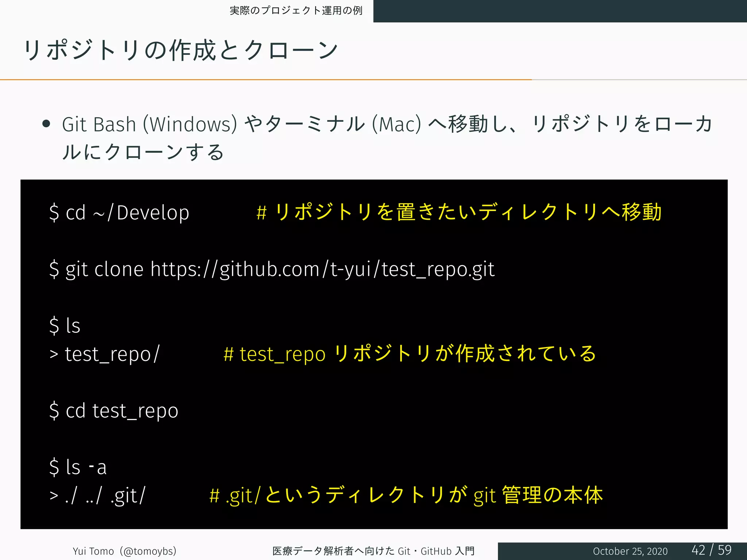Screen dimensions: 747x560
Task: Click the date October 25, 2020
Action: coord(630,551)
